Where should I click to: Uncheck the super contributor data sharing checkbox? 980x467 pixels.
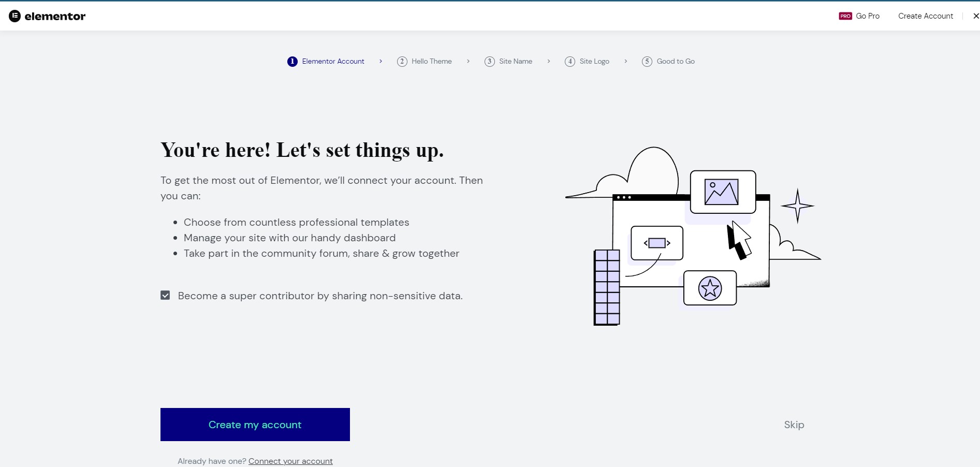tap(165, 296)
